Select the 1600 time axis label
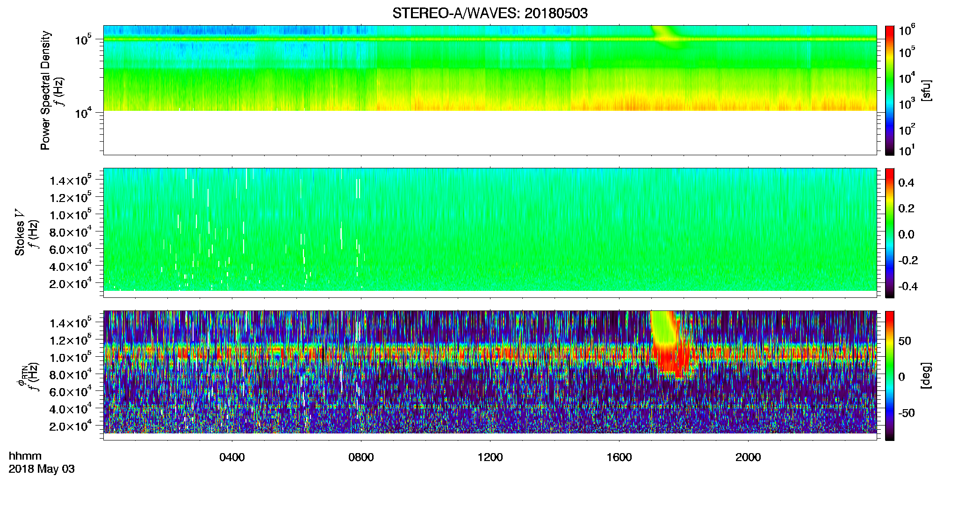 619,457
